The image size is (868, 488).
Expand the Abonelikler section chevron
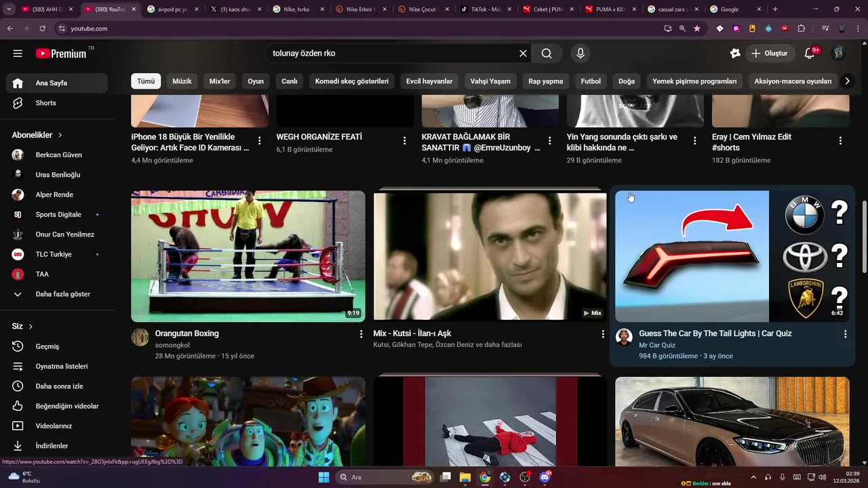pyautogui.click(x=60, y=136)
